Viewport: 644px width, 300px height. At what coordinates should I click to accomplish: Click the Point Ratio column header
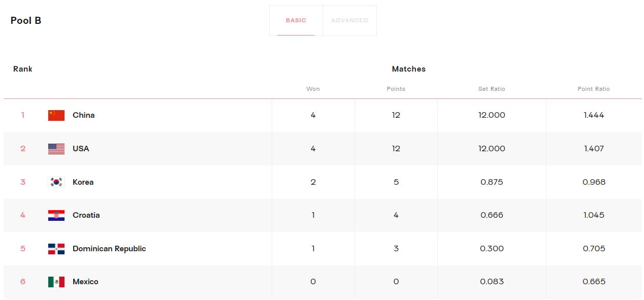pos(594,89)
